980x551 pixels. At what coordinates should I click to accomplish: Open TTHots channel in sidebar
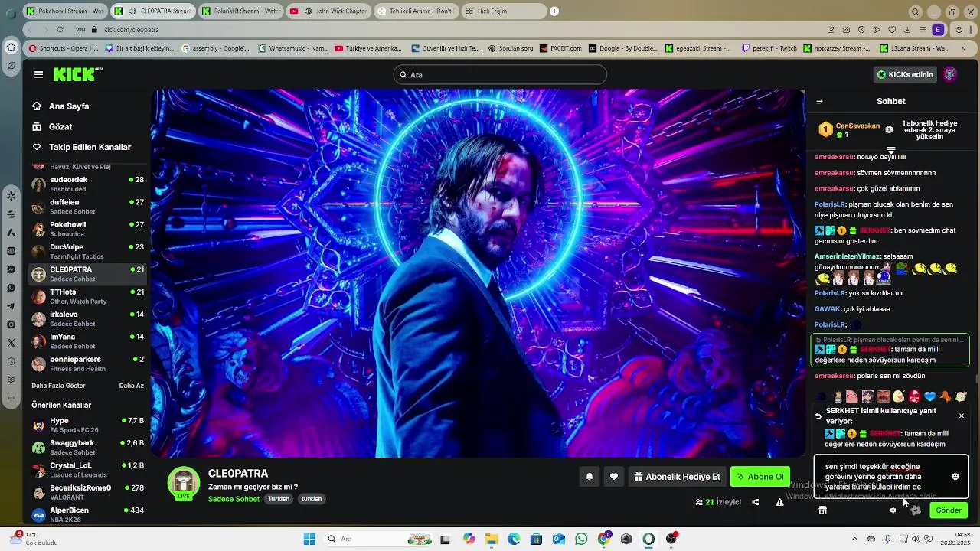87,296
